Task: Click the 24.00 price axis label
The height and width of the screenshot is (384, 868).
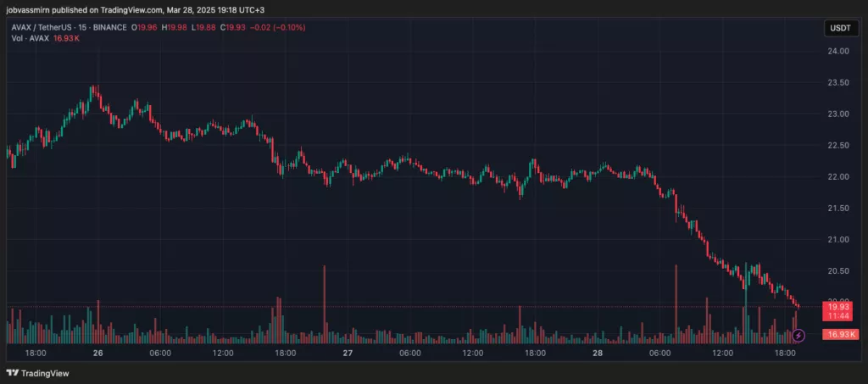Action: (x=837, y=51)
